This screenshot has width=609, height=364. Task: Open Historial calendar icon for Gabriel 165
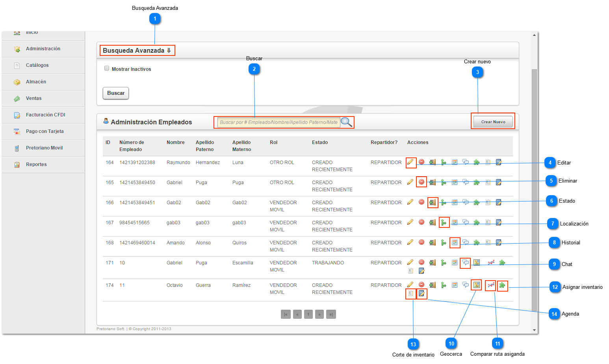click(x=455, y=182)
